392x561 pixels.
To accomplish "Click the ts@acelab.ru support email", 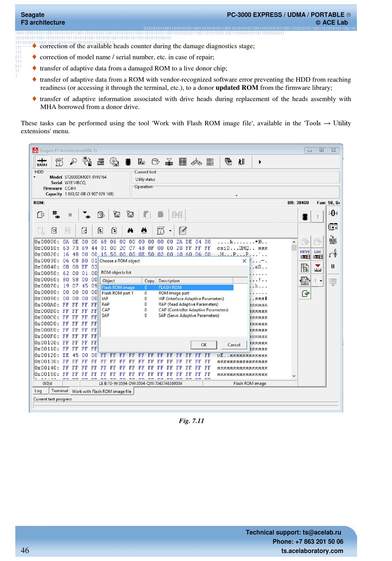I will pyautogui.click(x=322, y=533).
